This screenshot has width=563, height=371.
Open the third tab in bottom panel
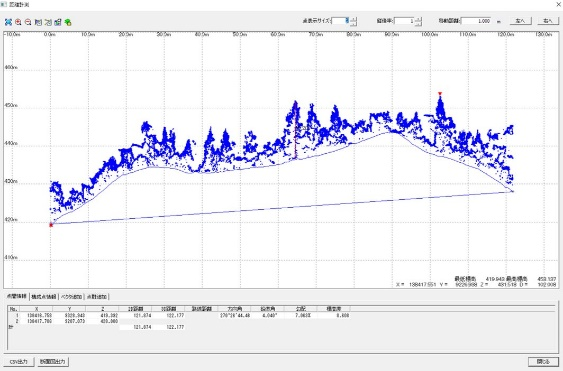click(x=71, y=297)
